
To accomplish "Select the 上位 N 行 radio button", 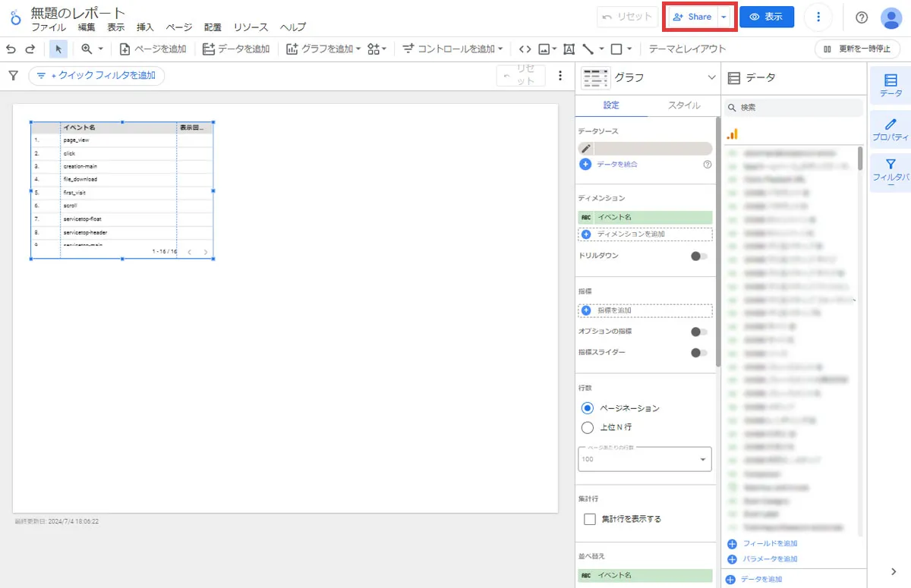I will (587, 427).
